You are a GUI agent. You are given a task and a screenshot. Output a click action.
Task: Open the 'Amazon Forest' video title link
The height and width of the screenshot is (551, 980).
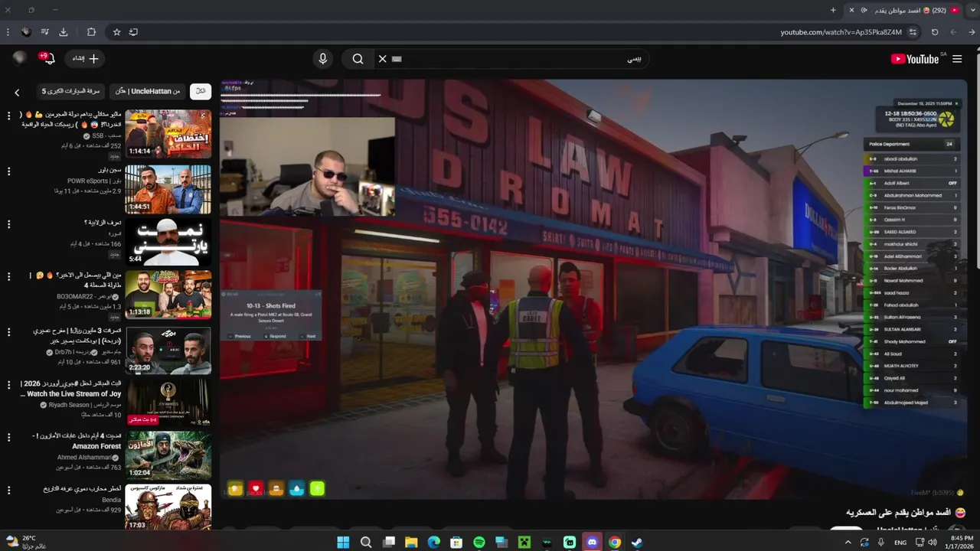(77, 441)
